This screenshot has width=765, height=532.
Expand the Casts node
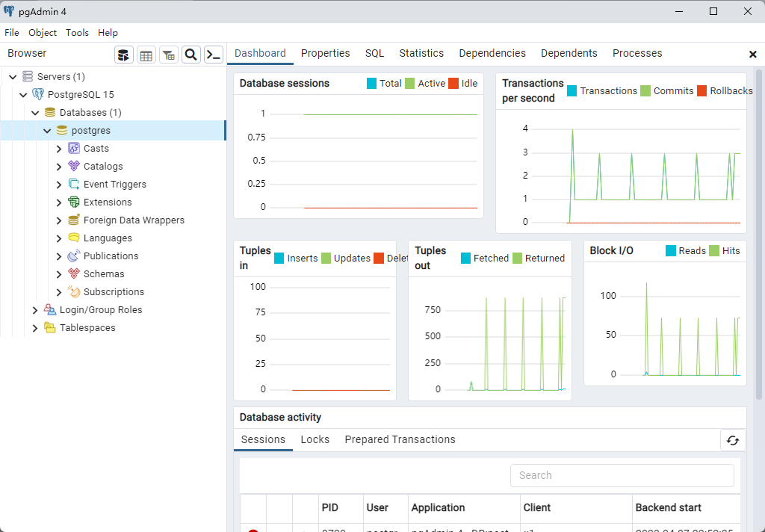pyautogui.click(x=59, y=149)
